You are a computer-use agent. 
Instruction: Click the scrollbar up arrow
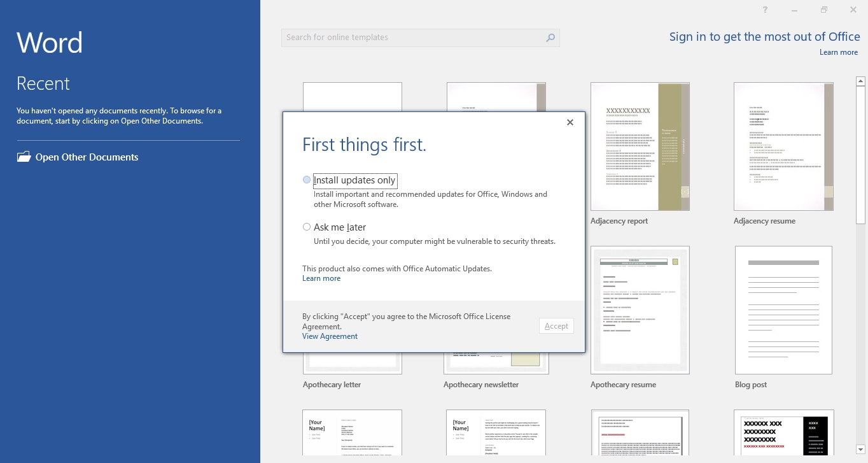[860, 81]
